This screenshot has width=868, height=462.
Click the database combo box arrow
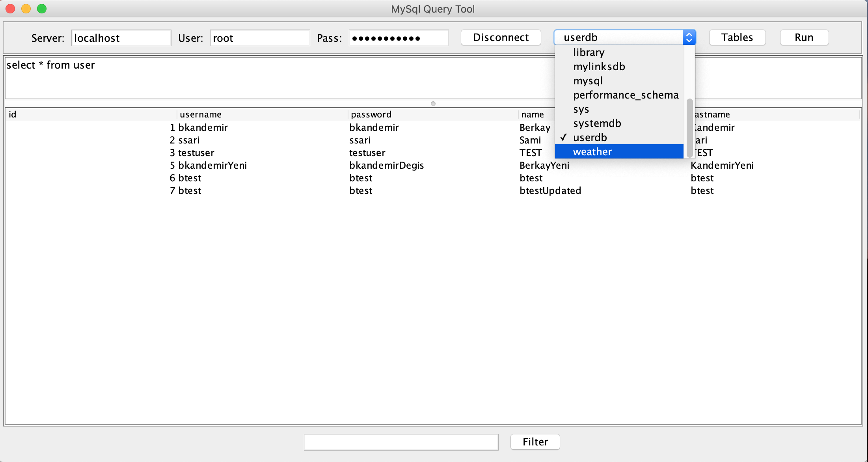(x=689, y=37)
